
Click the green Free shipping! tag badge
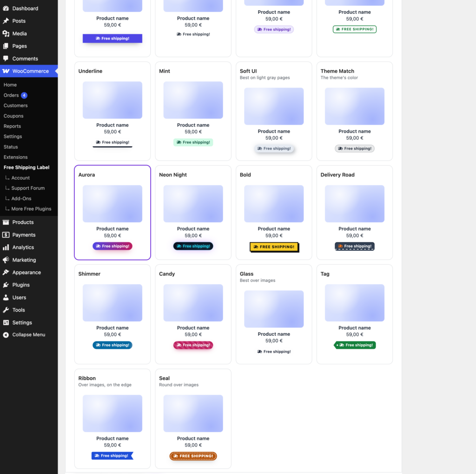click(355, 345)
